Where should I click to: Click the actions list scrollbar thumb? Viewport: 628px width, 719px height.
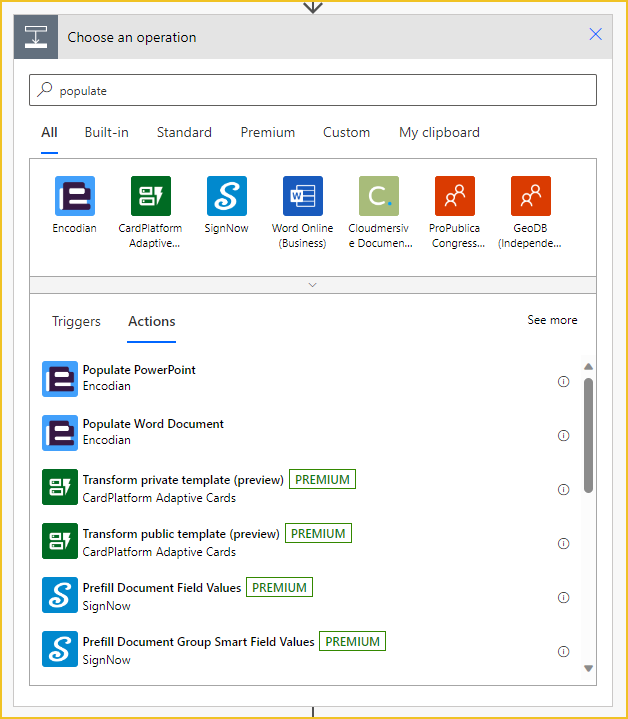tap(589, 435)
